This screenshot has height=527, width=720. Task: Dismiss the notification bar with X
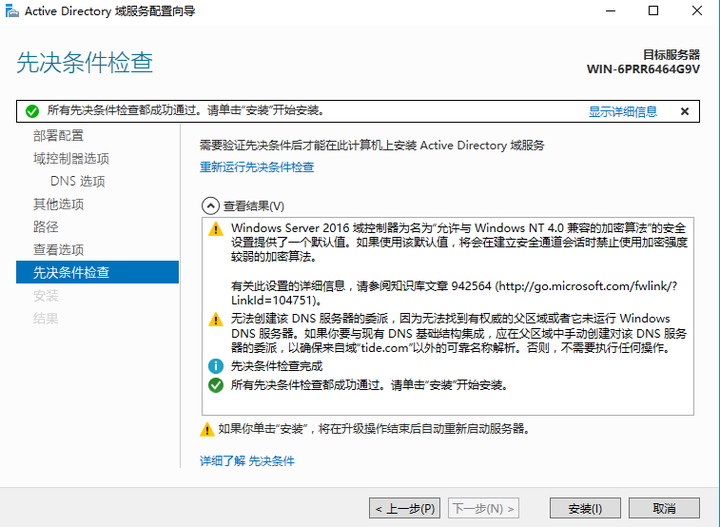684,111
